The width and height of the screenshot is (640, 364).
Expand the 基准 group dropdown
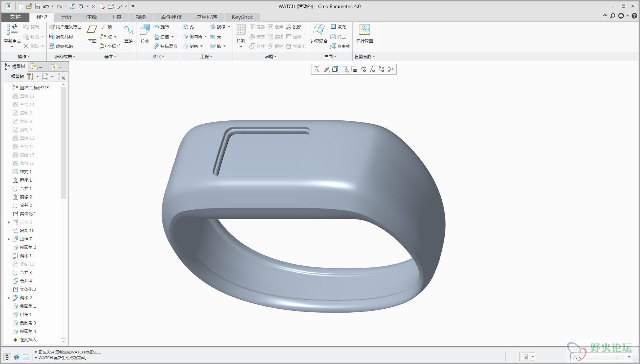pyautogui.click(x=110, y=56)
